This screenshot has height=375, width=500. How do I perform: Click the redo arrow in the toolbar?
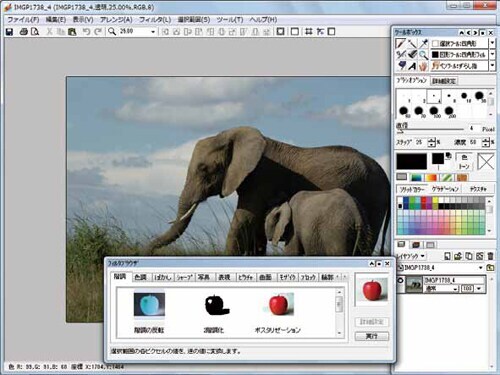[98, 32]
